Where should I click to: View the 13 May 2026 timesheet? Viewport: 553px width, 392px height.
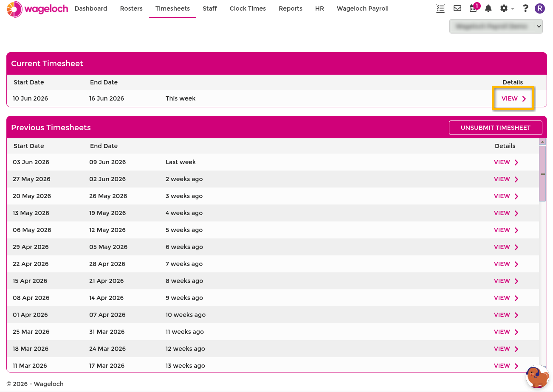point(506,213)
